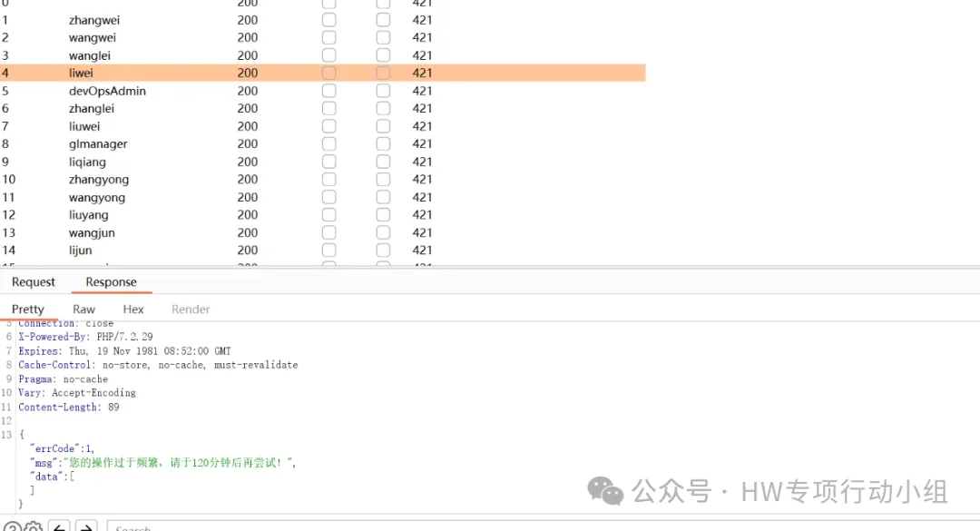Select the Raw view tab

click(x=83, y=309)
